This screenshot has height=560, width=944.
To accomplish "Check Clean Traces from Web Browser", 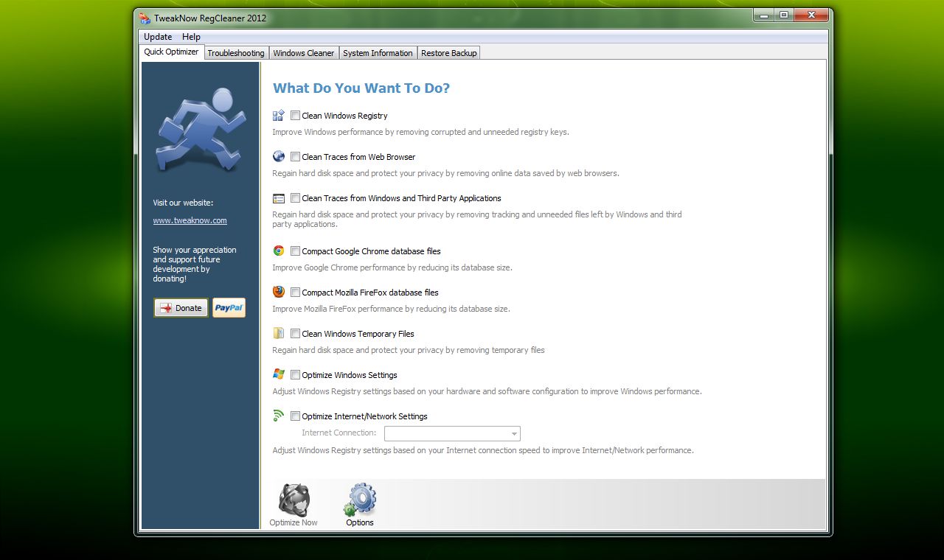I will coord(295,156).
